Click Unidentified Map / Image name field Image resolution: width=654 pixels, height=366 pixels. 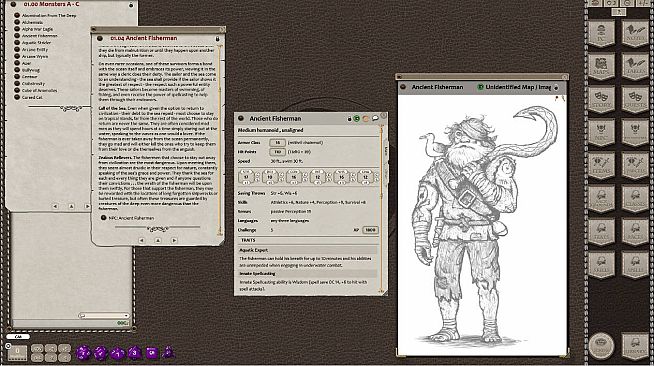pyautogui.click(x=518, y=87)
